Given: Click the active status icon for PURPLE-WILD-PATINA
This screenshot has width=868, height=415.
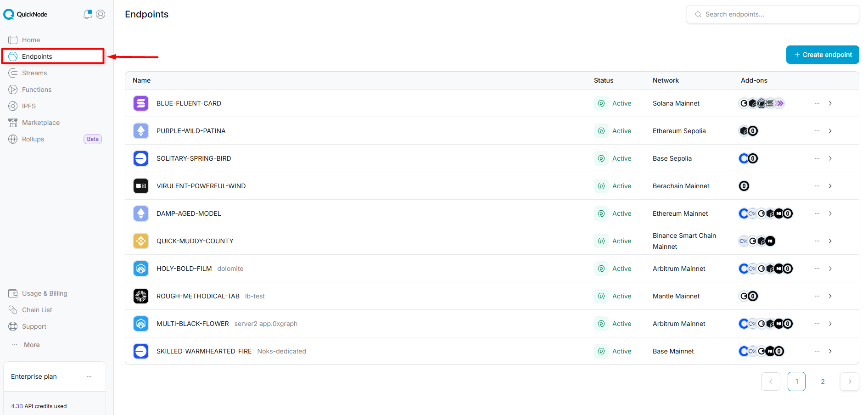Looking at the screenshot, I should tap(601, 131).
